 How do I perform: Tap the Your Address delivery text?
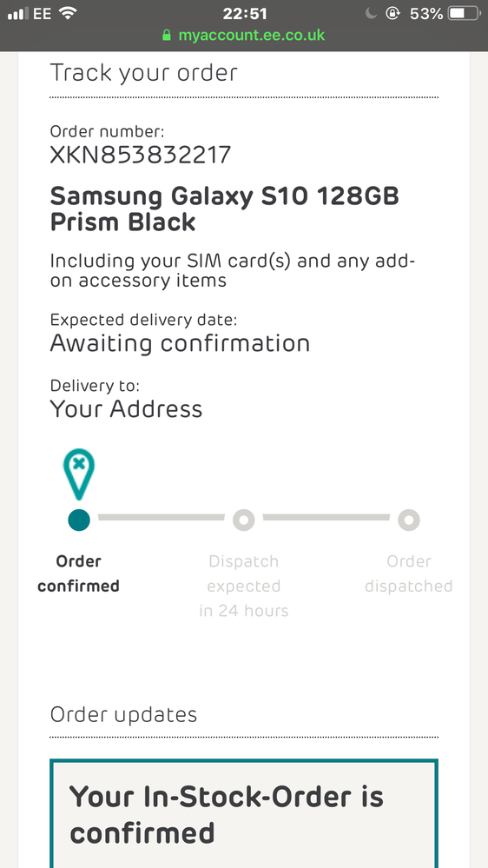(126, 409)
